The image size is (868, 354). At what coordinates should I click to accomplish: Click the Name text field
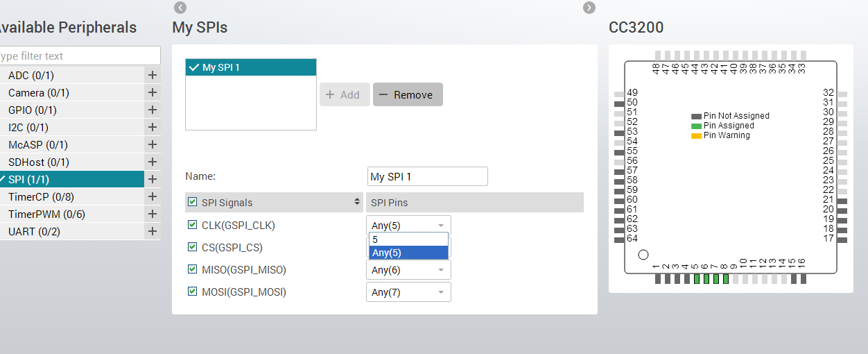pyautogui.click(x=427, y=176)
